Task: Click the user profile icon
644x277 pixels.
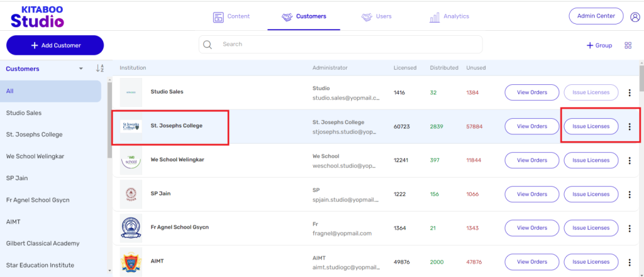Action: (635, 17)
